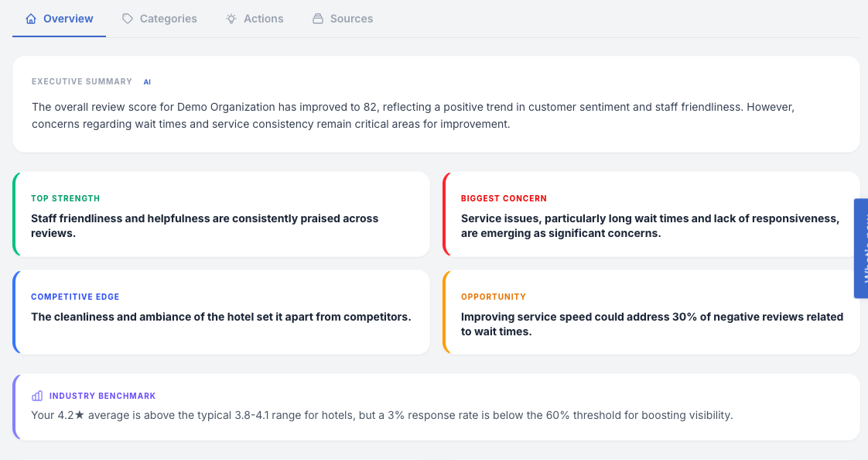Go to the Sources tab
Screen dimensions: 868x460
coord(351,19)
